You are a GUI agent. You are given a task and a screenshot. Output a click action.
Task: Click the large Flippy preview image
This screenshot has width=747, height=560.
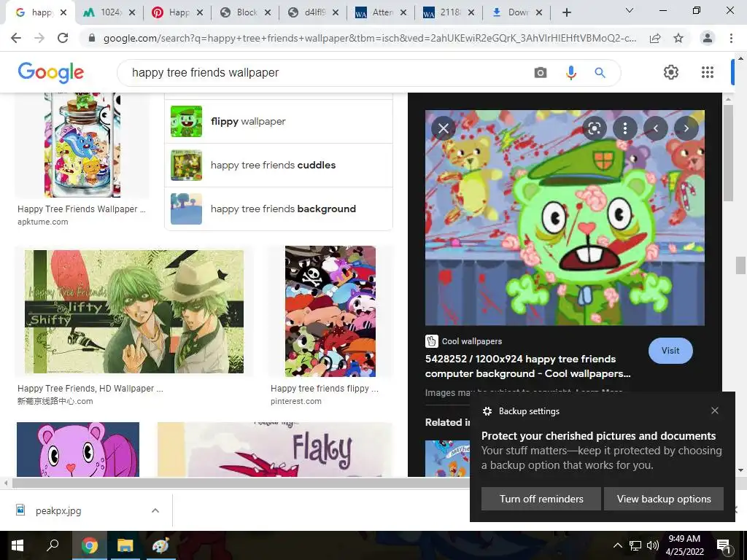click(565, 217)
